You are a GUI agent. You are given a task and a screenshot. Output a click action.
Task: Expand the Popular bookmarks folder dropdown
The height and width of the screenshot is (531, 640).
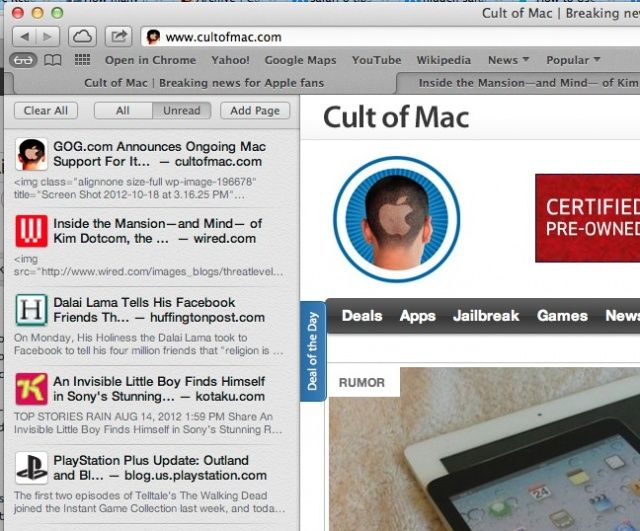[x=573, y=60]
